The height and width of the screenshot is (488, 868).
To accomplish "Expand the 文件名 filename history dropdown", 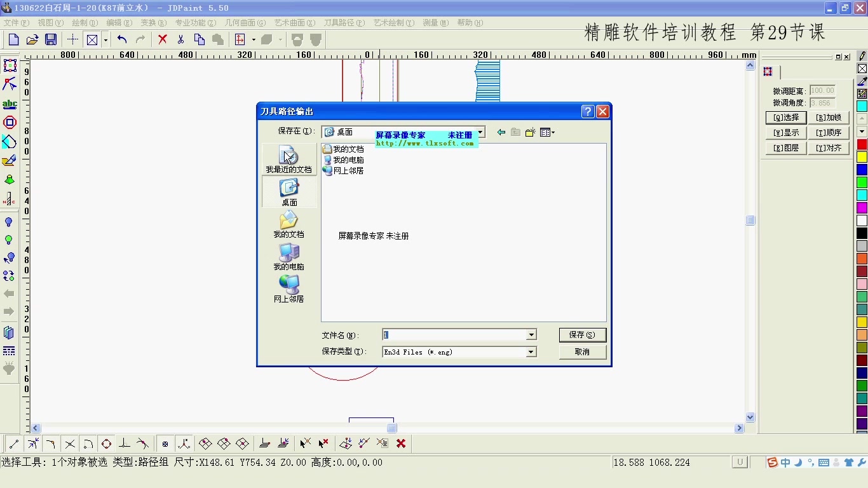I will (x=531, y=334).
